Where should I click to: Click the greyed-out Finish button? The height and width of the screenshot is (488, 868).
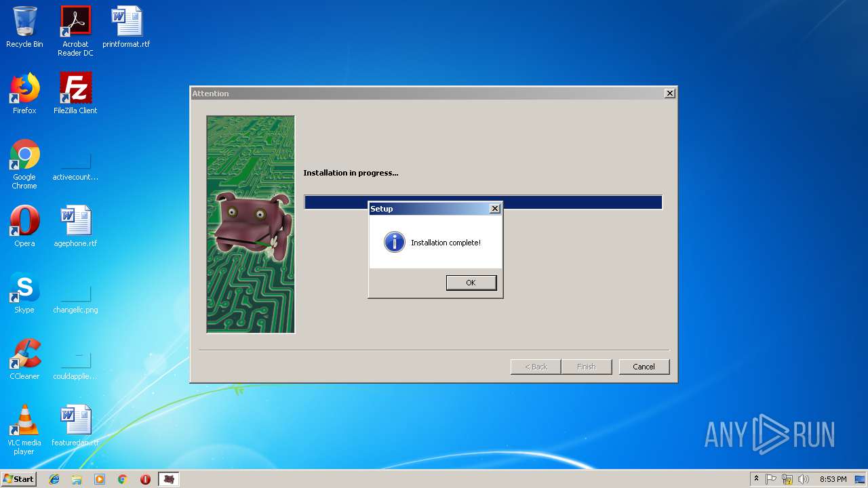point(587,367)
